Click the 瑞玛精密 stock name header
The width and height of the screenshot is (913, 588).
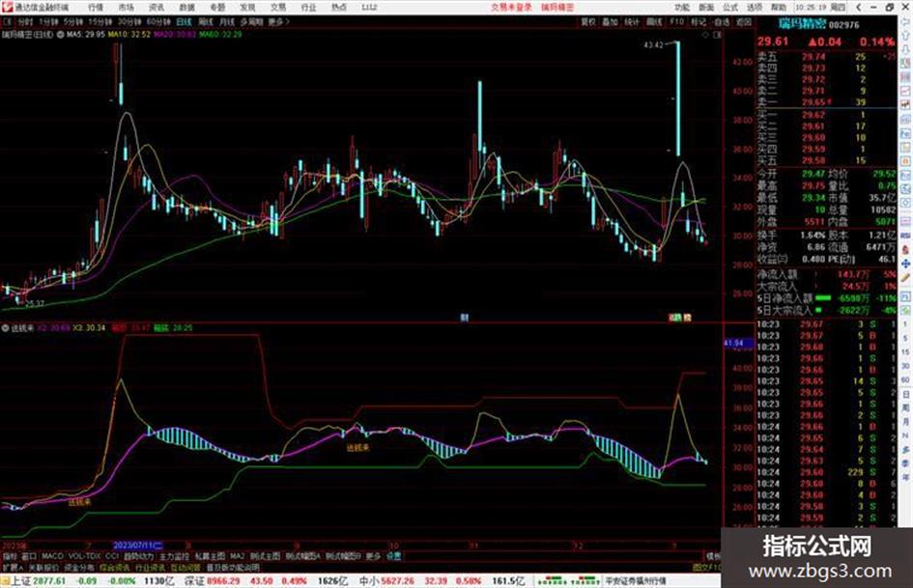pos(802,24)
